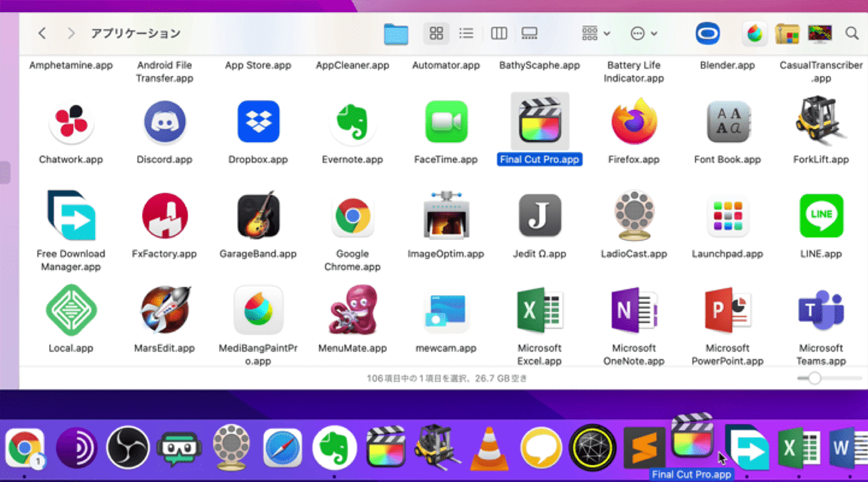Viewport: 868px width, 482px height.
Task: Click the monitor toolbar shortcut icon
Action: click(x=820, y=33)
